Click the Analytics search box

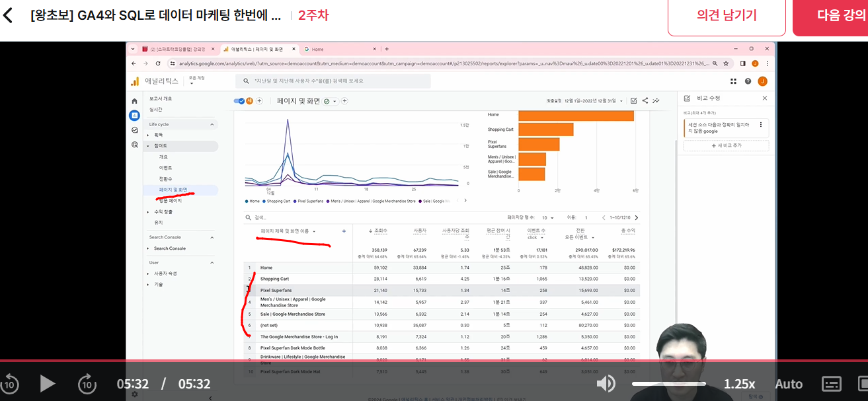(333, 81)
